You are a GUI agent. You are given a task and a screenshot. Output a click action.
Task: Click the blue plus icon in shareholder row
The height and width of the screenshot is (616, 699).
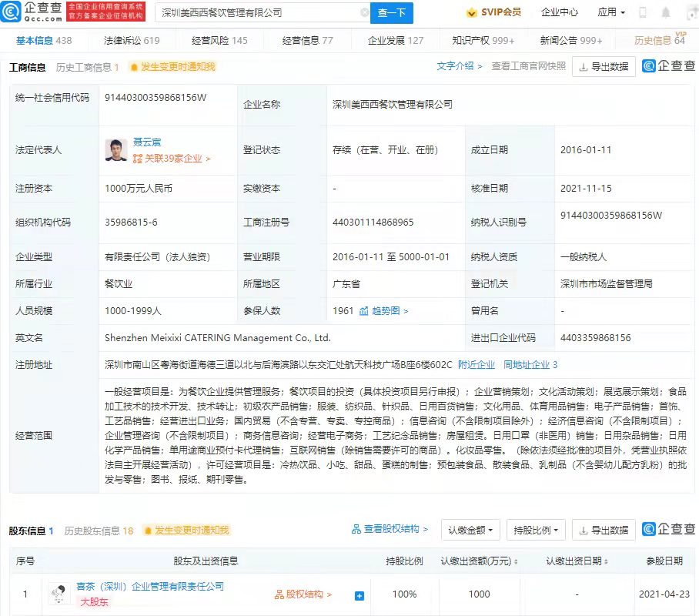360,595
